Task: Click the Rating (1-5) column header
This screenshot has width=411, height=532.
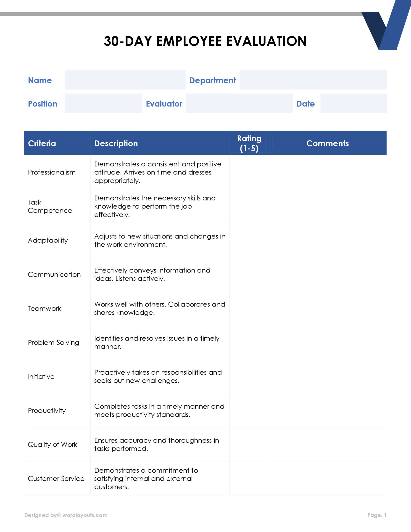Action: click(249, 143)
